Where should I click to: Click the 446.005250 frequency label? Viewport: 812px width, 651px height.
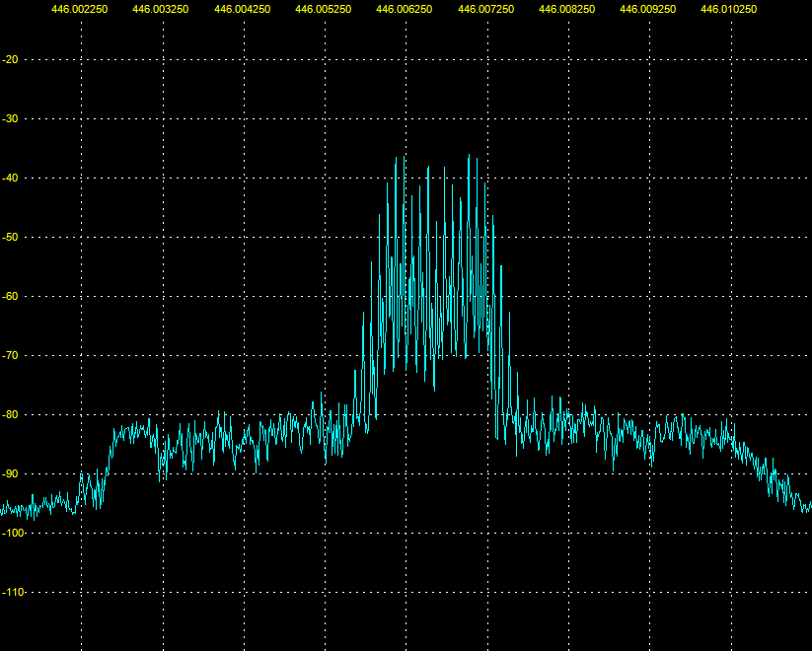click(x=324, y=9)
